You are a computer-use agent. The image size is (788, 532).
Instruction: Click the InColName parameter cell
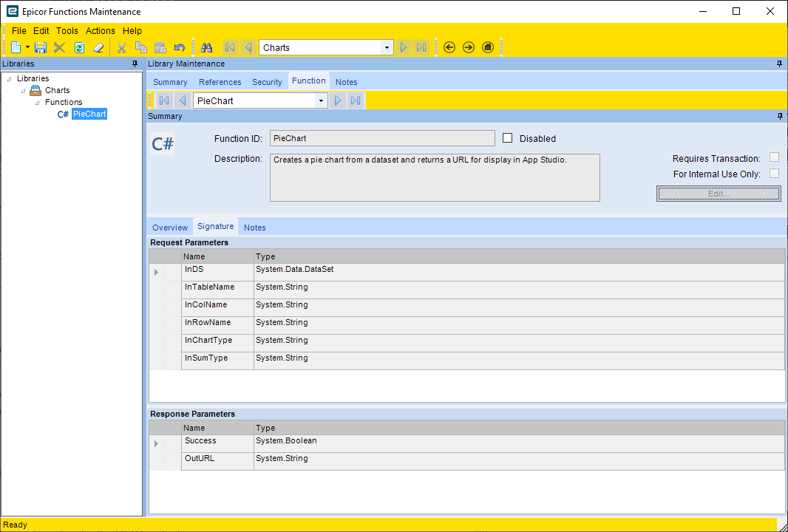pos(217,307)
